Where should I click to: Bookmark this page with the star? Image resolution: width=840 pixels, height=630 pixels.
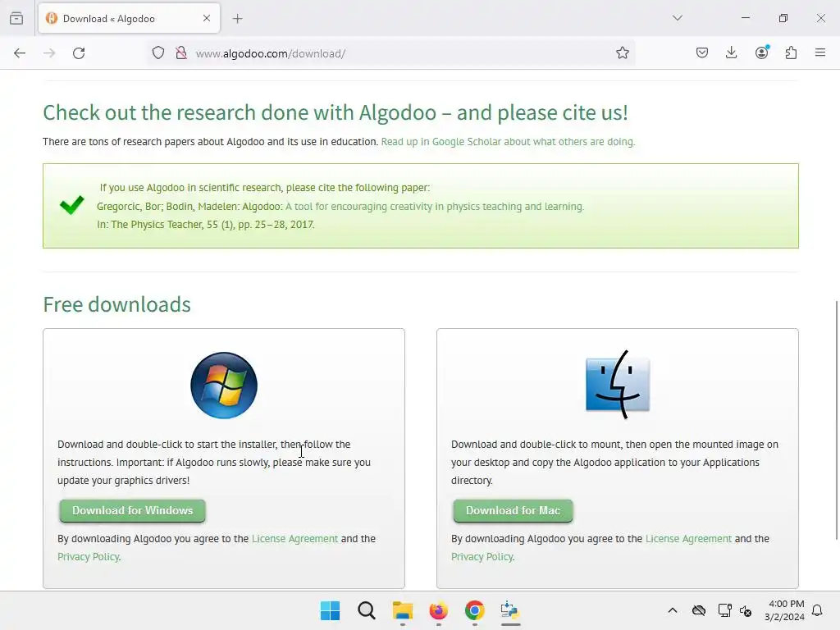(x=622, y=53)
